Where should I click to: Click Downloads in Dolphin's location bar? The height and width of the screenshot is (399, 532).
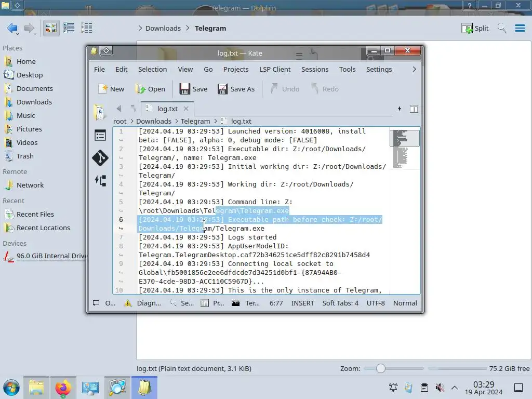pos(163,28)
